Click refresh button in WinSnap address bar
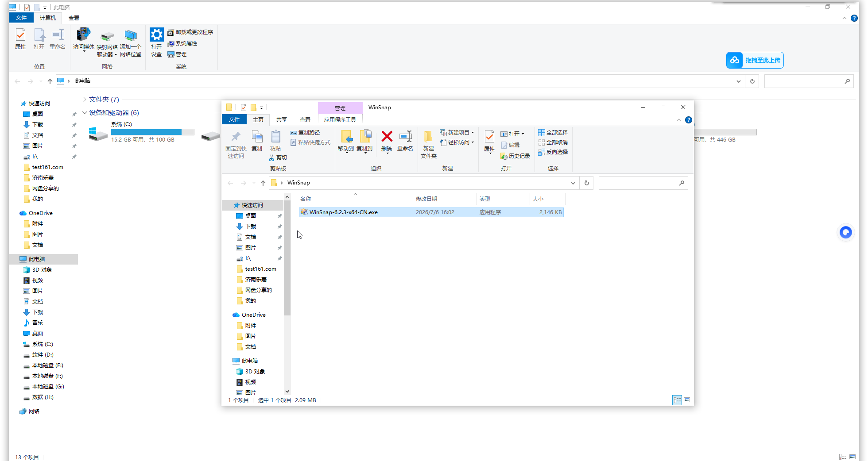 (x=587, y=183)
